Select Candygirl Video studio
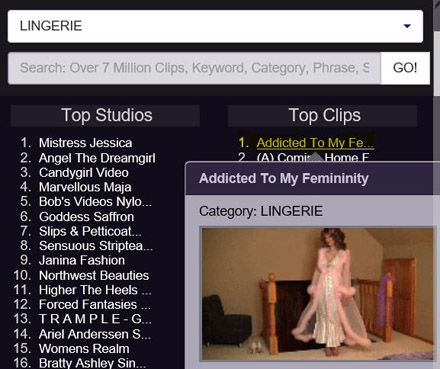Image resolution: width=440 pixels, height=369 pixels. [x=84, y=172]
